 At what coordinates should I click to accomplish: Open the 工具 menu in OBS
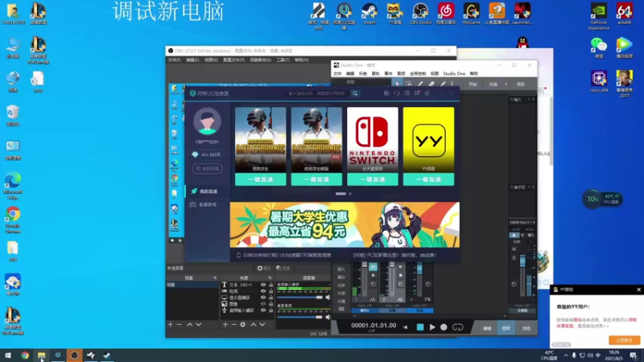tap(283, 60)
